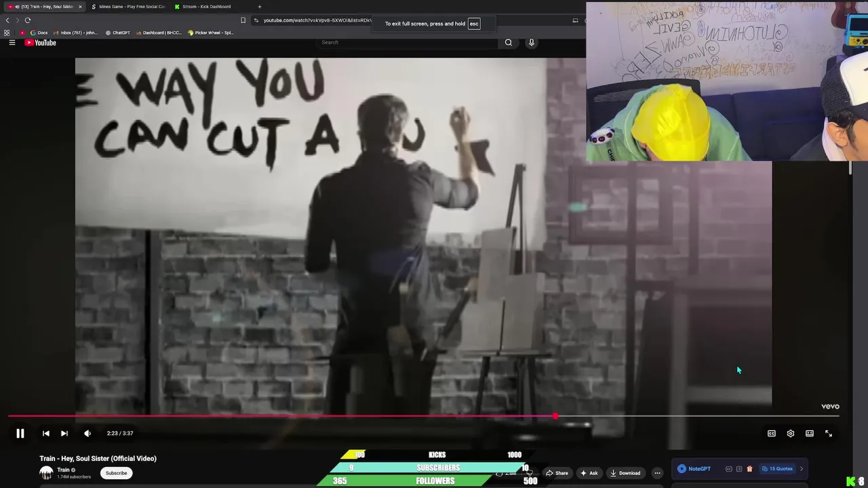Image resolution: width=868 pixels, height=488 pixels.
Task: Go to YouTube home via logo
Action: coord(41,43)
